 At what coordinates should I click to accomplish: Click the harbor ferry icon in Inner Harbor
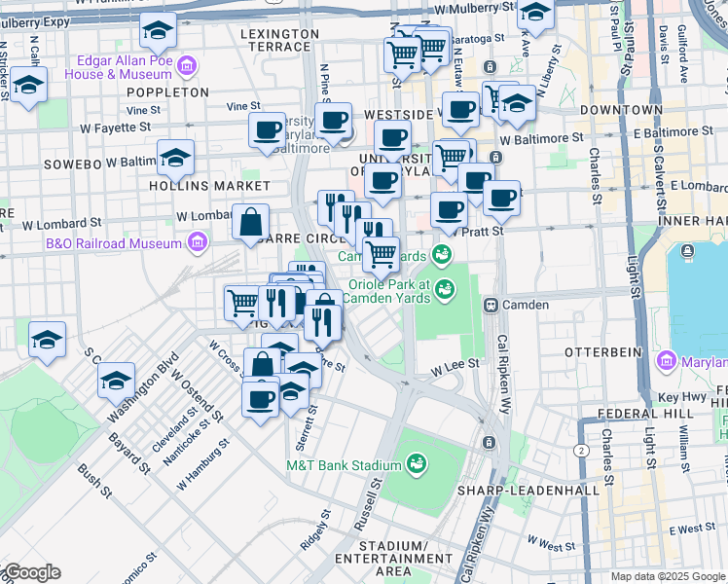point(687,252)
